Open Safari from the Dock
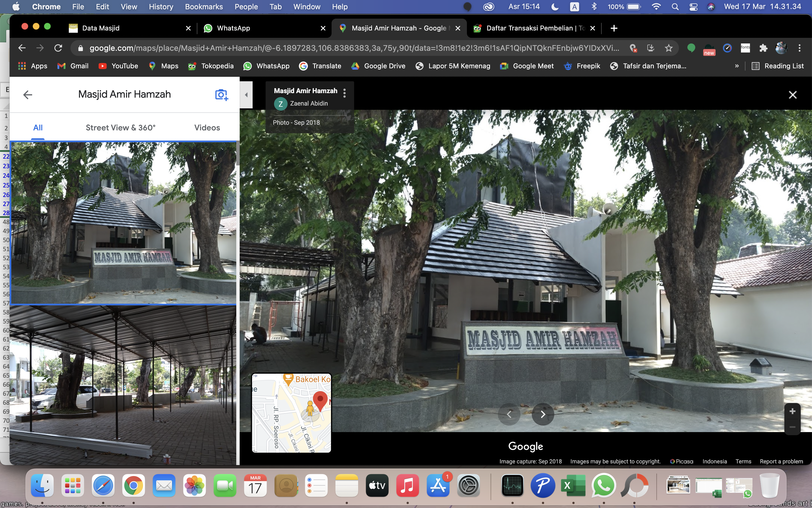 (103, 485)
